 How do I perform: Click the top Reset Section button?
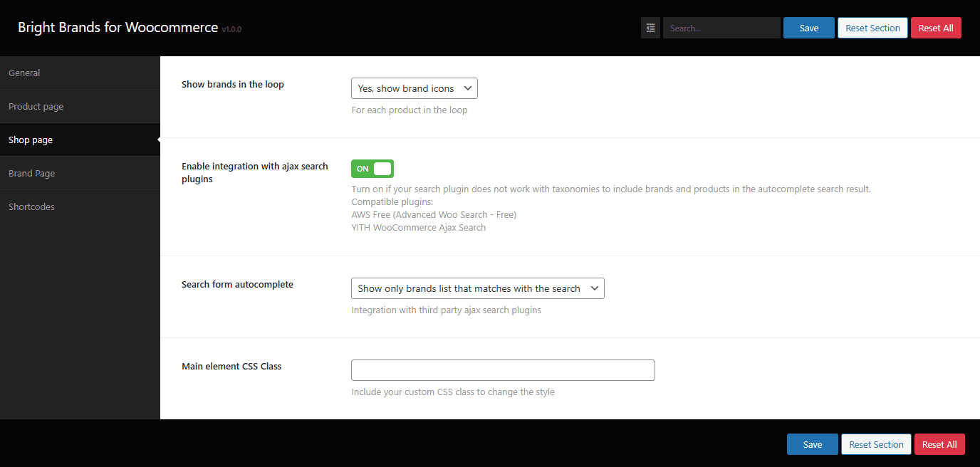point(872,28)
